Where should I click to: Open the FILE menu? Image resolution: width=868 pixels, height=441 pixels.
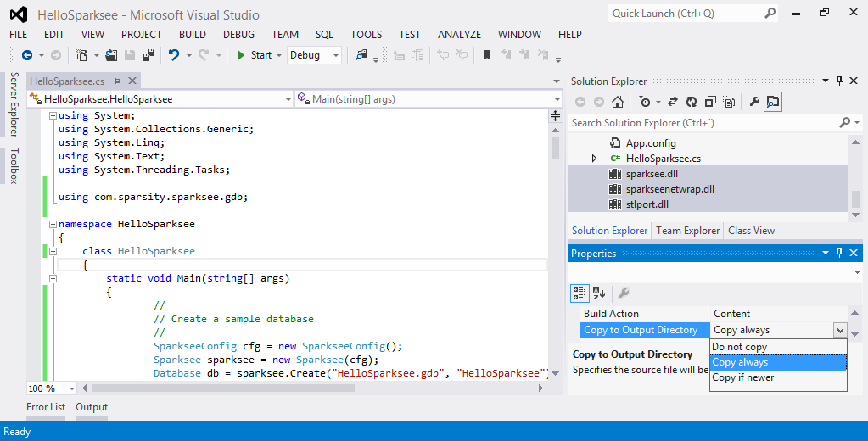click(x=19, y=34)
